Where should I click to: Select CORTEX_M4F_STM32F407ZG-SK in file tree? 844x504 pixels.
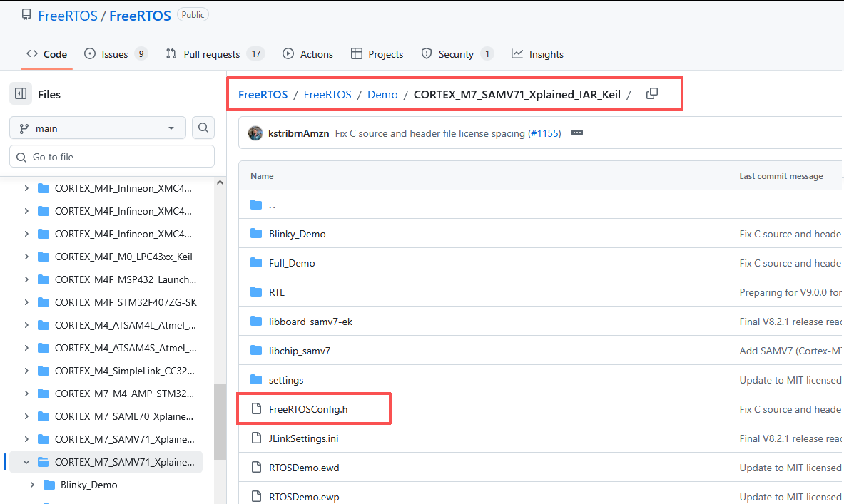pos(126,302)
